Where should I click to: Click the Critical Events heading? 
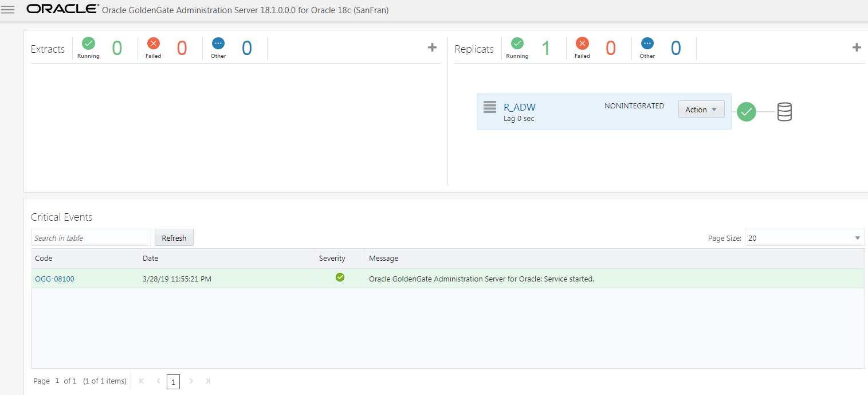(x=61, y=217)
